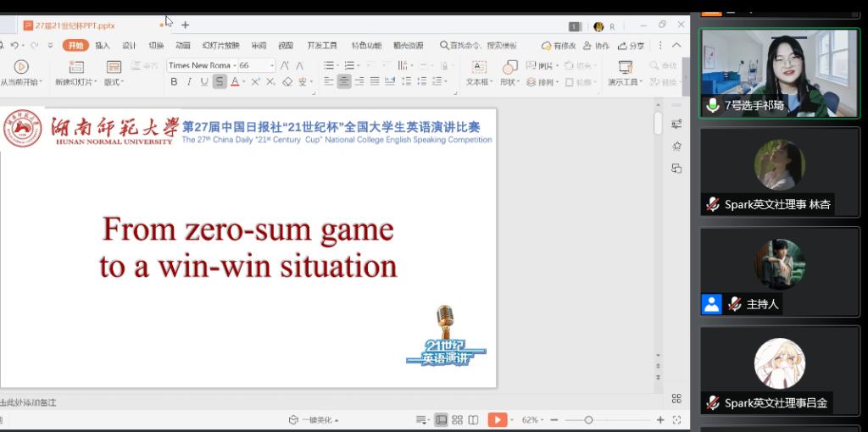868x432 pixels.
Task: Toggle italic formatting
Action: 189,82
